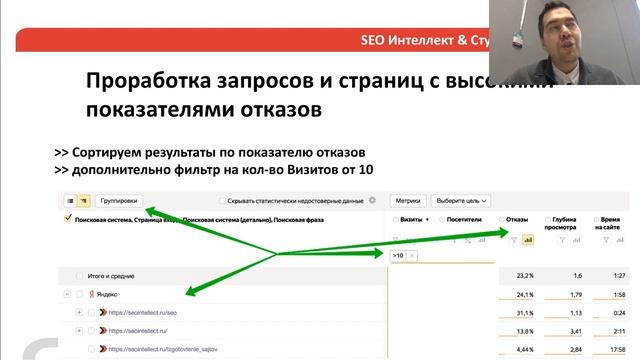Open the Метрики button
Screen dimensions: 640x360
coord(408,201)
